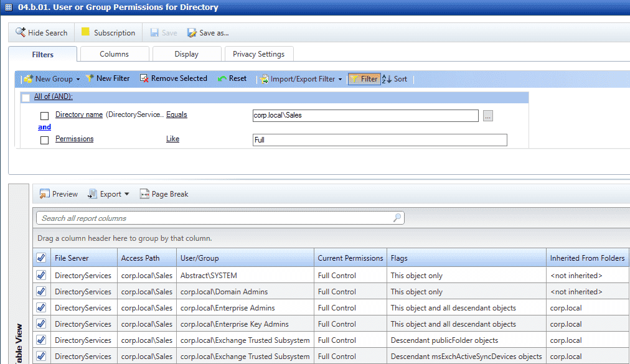Open the Import/Export Filter dropdown arrow
630x364 pixels.
[340, 79]
